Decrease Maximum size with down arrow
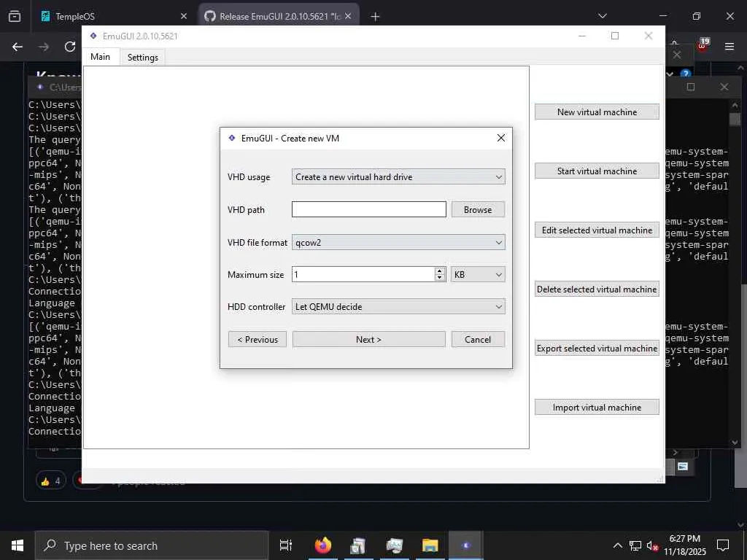Viewport: 747px width, 560px height. tap(440, 278)
